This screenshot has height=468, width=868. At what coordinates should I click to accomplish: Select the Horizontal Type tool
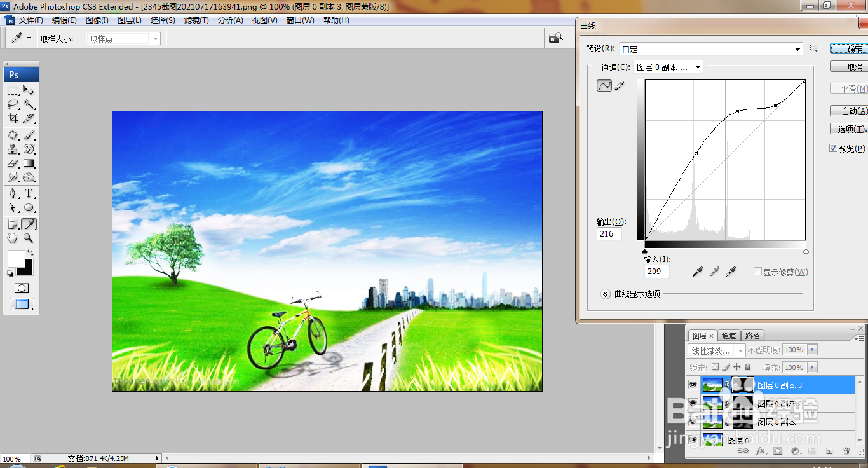29,193
